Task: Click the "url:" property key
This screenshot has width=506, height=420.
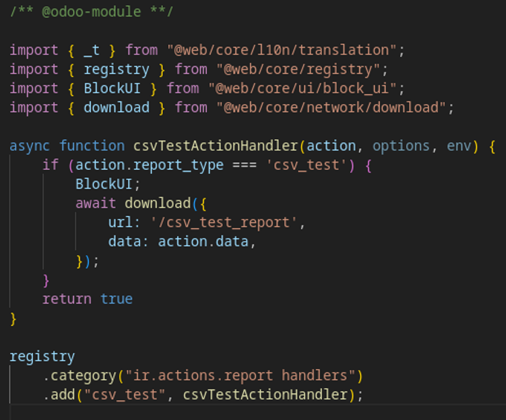Action: tap(124, 222)
